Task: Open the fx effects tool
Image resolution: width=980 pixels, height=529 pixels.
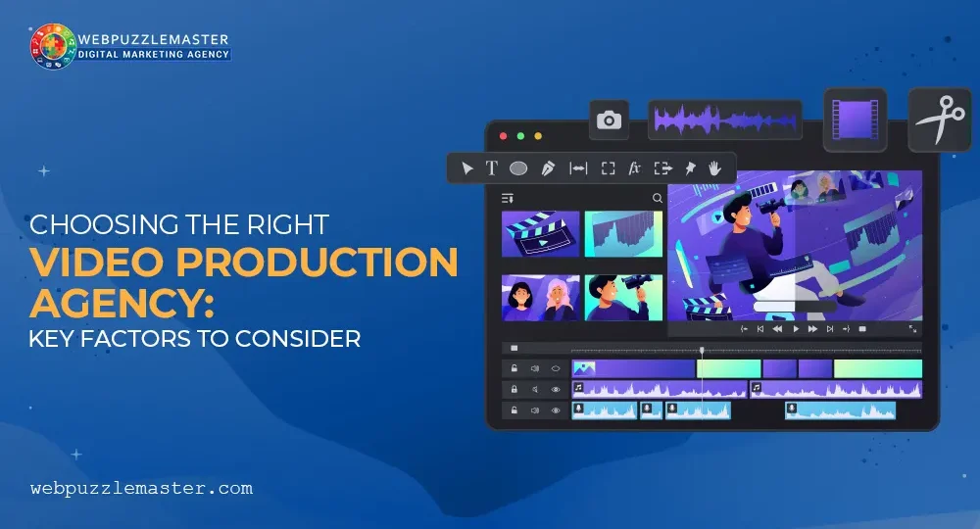Action: [634, 168]
